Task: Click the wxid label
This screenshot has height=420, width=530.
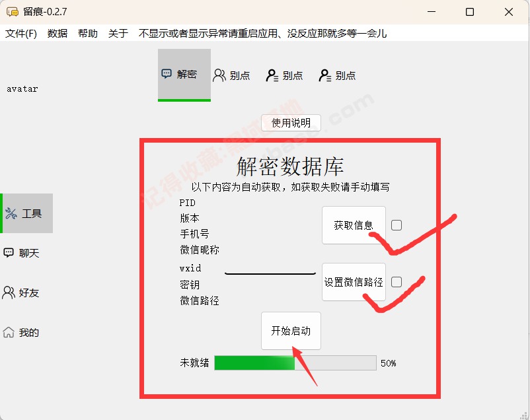Action: coord(190,268)
